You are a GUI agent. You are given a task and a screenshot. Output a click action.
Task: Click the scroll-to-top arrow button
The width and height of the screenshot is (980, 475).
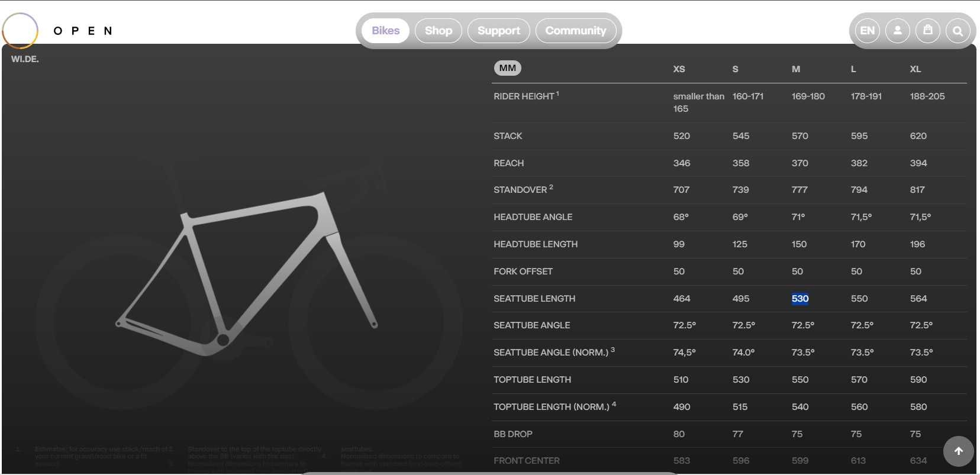(x=959, y=451)
